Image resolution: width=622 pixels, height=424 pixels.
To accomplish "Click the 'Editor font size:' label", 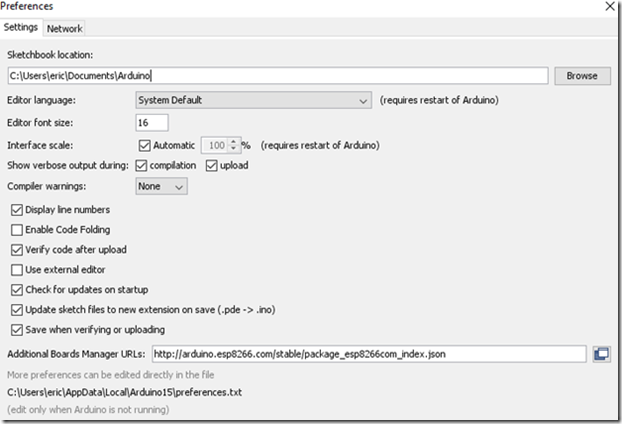I will 40,123.
